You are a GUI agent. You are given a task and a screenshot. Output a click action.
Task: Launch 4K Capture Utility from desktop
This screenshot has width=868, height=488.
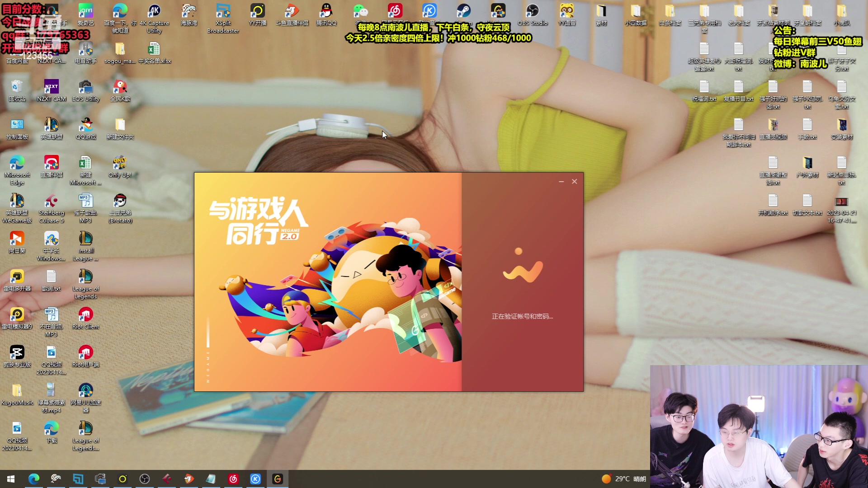click(x=154, y=18)
